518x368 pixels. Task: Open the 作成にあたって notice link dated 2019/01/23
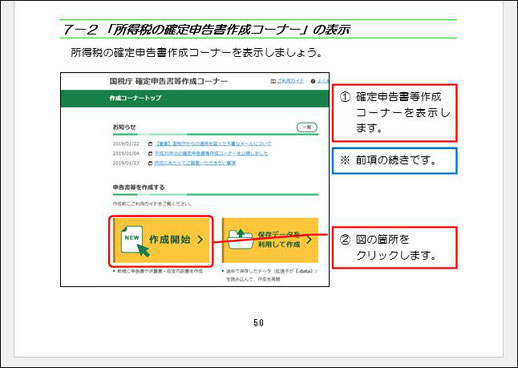pos(195,163)
